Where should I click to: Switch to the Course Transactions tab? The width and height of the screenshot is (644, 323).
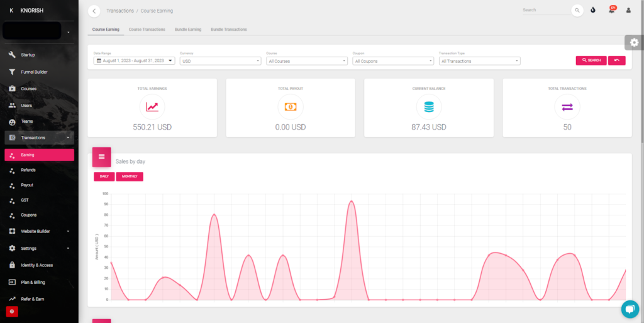pyautogui.click(x=147, y=30)
